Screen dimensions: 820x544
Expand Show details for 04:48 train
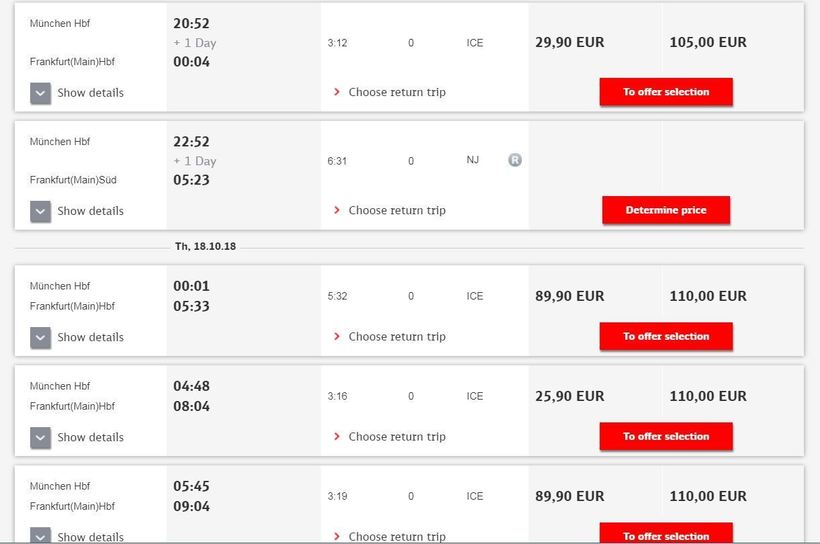pos(78,437)
